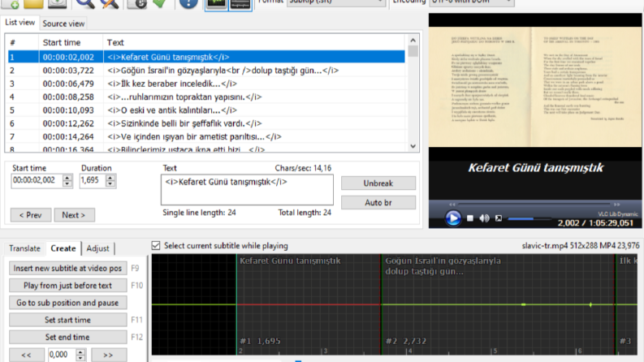Screen dimensions: 644x362
Task: Toggle fullscreen icon in video player
Action: point(499,218)
